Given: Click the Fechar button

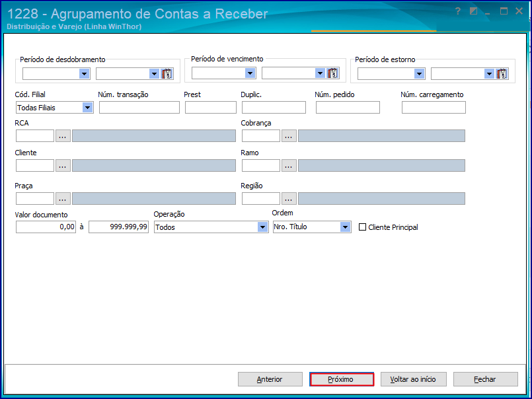Looking at the screenshot, I should [x=486, y=379].
